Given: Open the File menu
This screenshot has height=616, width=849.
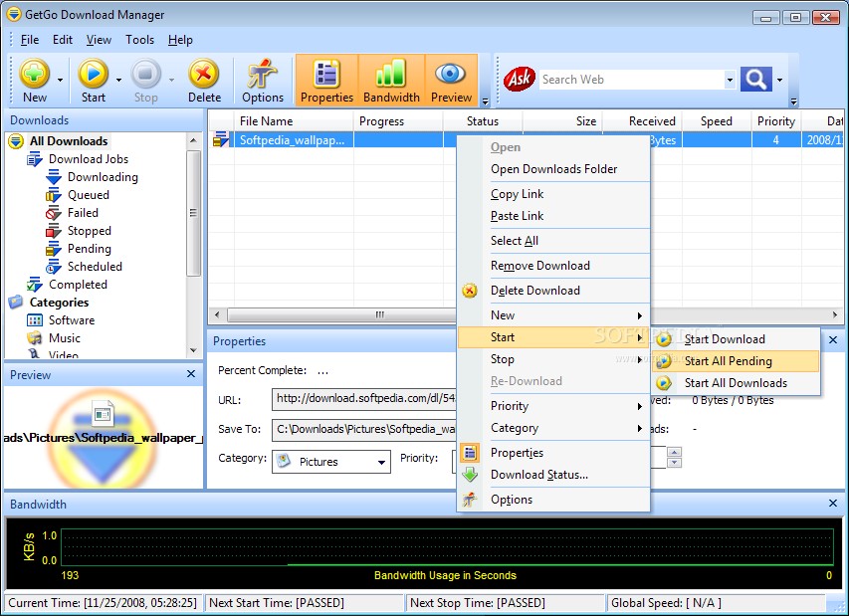Looking at the screenshot, I should pyautogui.click(x=30, y=40).
